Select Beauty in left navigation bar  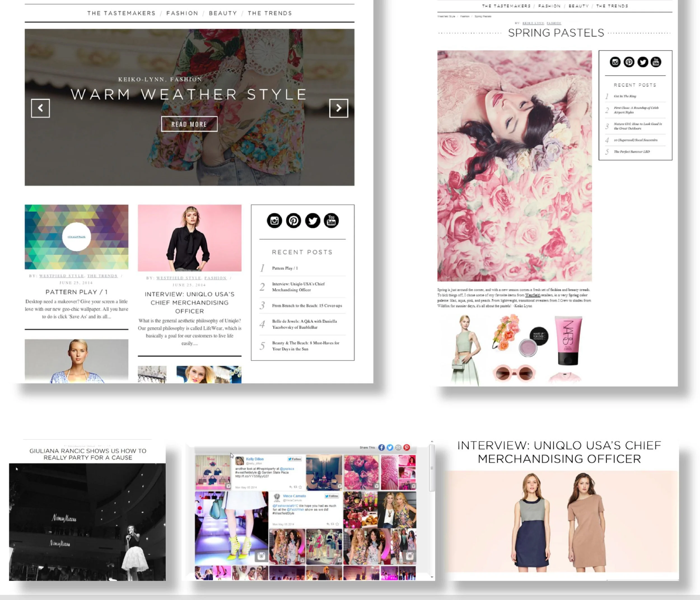click(223, 13)
